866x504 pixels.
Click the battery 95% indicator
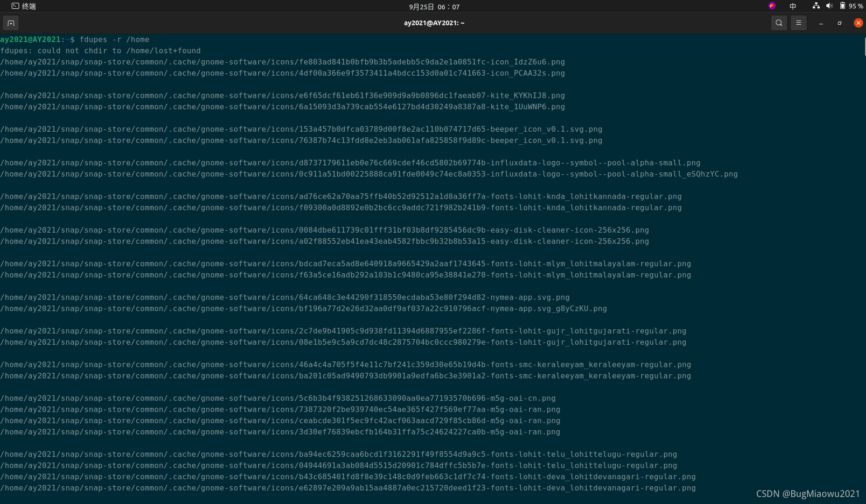tap(852, 6)
